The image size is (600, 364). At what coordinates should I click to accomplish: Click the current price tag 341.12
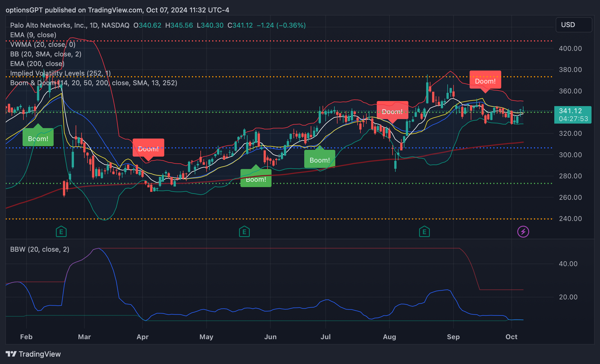573,115
